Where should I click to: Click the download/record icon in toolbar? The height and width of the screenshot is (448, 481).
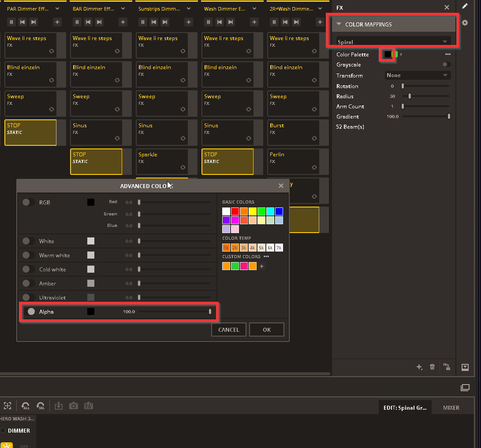[x=58, y=406]
